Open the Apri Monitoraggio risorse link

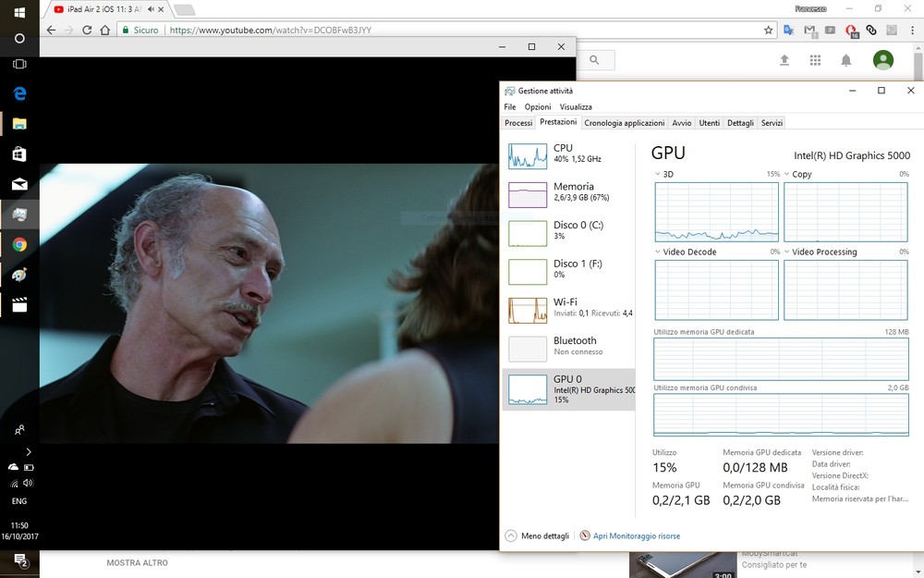click(636, 535)
